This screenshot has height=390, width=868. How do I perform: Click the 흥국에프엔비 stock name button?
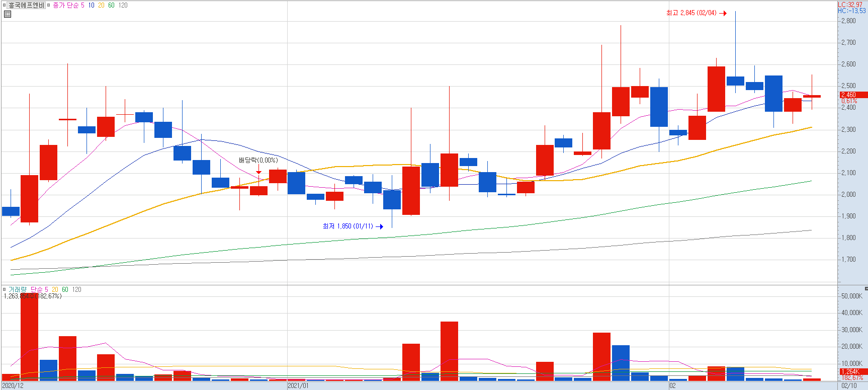coord(26,5)
